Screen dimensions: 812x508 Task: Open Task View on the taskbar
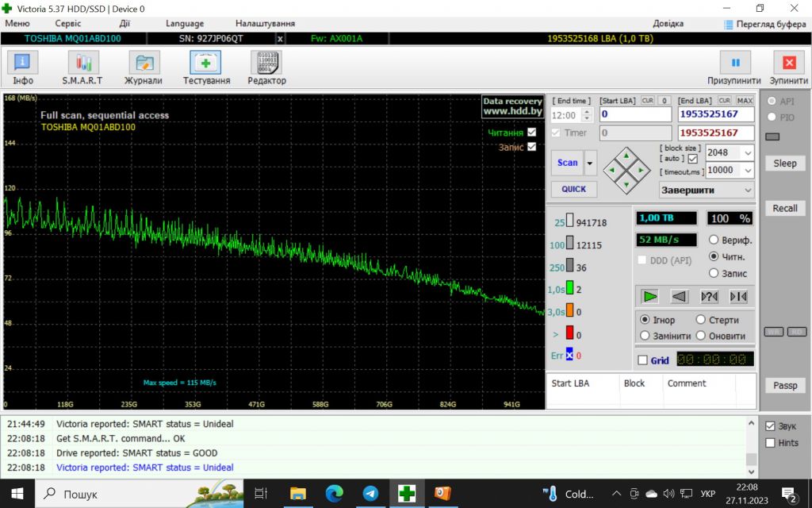261,494
